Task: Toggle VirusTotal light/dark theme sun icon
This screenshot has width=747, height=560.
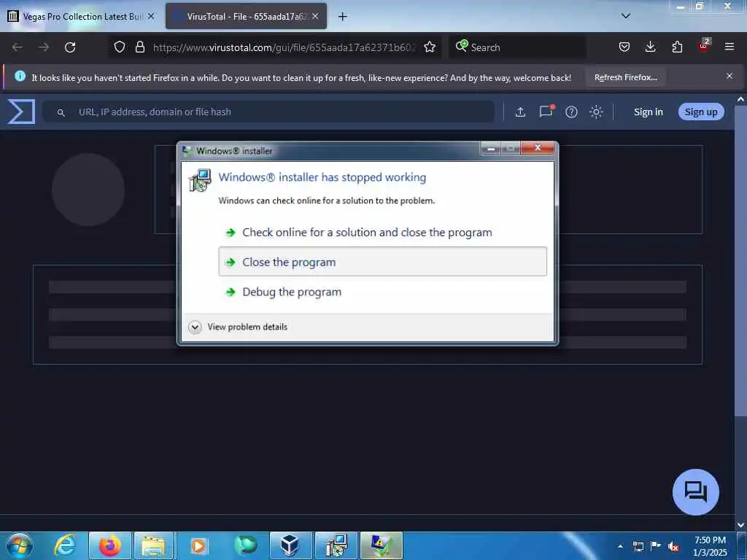Action: pyautogui.click(x=596, y=112)
